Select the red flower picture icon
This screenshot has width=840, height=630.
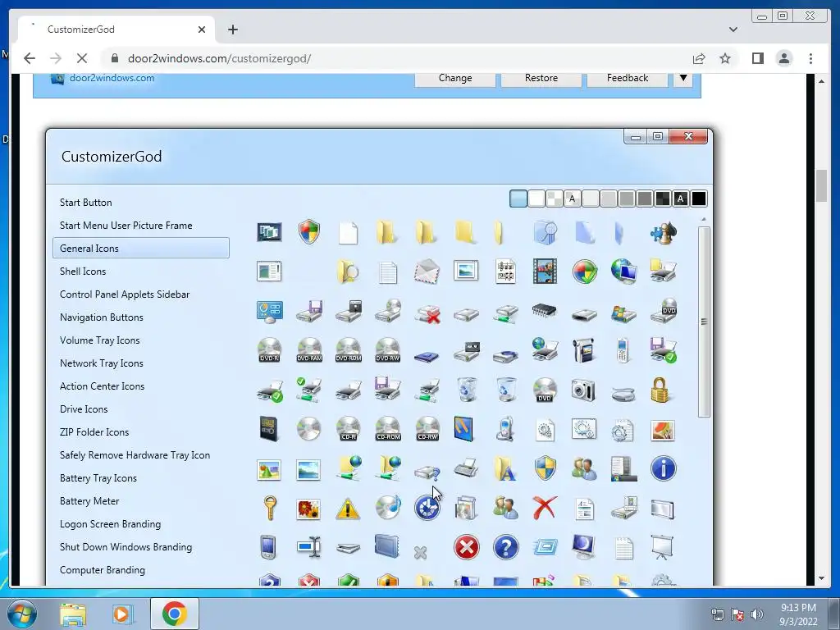pyautogui.click(x=308, y=509)
